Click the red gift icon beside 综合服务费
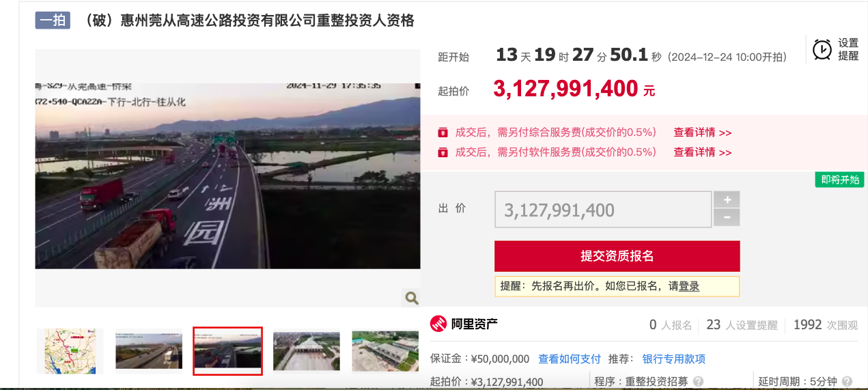Viewport: 868px width, 390px height. tap(443, 133)
